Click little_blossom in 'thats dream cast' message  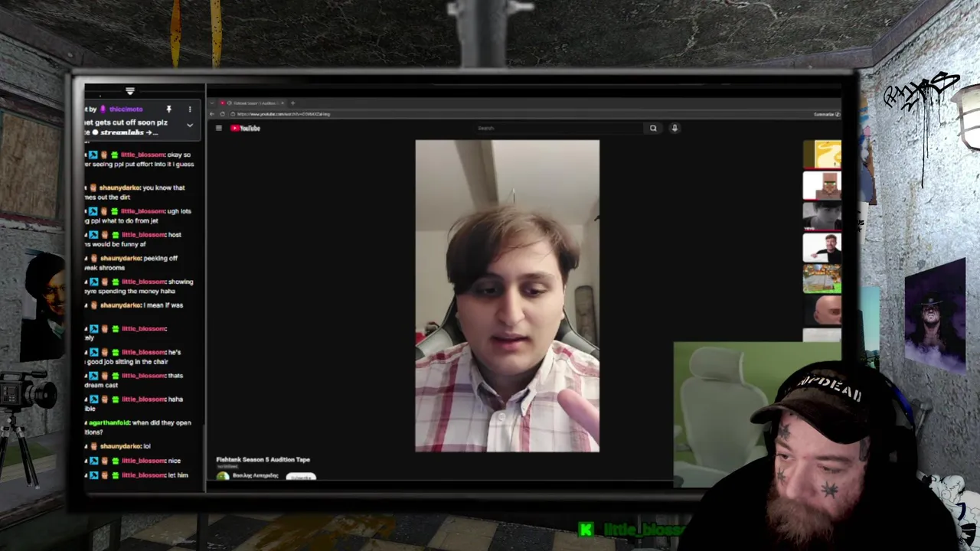143,376
